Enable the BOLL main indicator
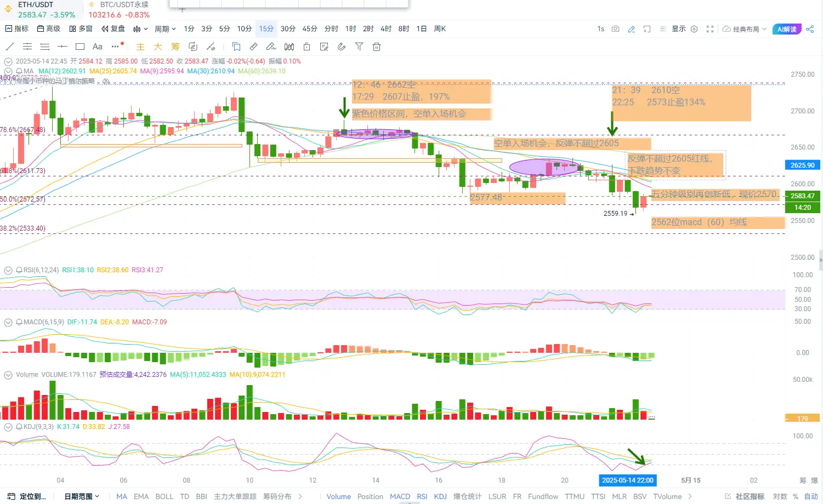The width and height of the screenshot is (823, 504). pos(164,496)
